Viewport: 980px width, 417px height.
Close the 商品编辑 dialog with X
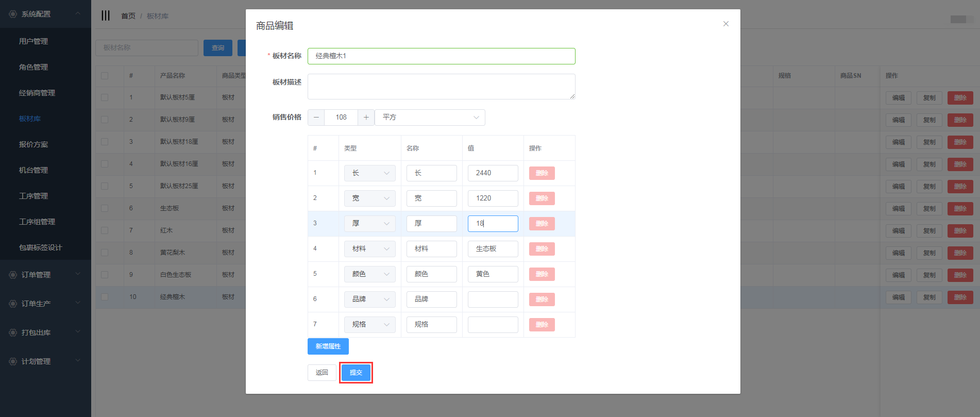tap(725, 24)
